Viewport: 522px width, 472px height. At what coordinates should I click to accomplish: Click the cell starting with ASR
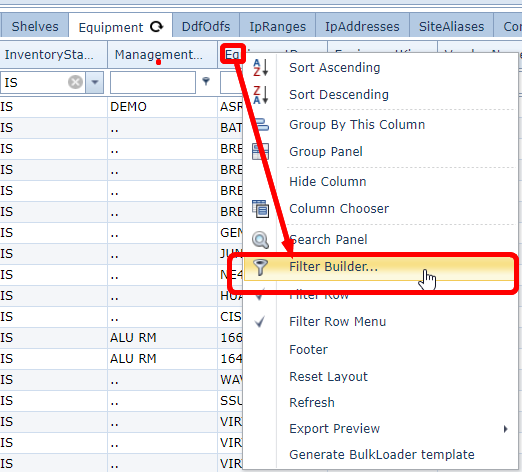tap(230, 107)
